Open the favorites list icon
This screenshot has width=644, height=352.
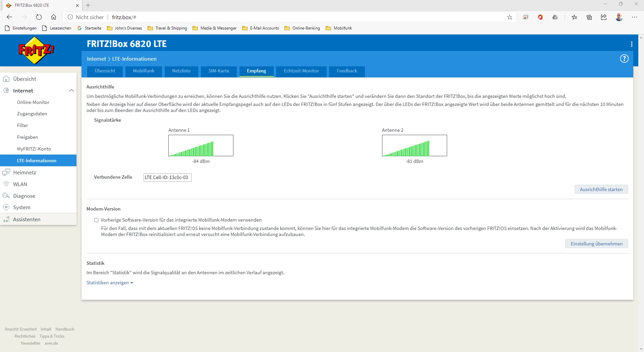(x=575, y=17)
